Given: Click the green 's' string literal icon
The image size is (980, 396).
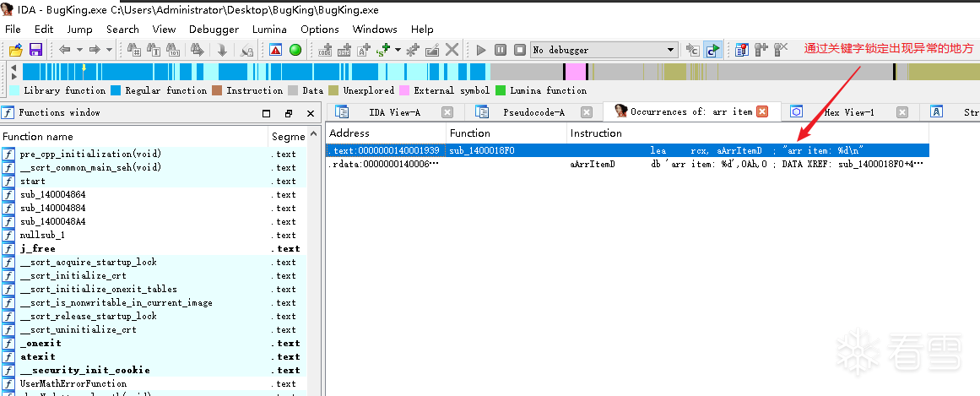Looking at the screenshot, I should tap(383, 50).
